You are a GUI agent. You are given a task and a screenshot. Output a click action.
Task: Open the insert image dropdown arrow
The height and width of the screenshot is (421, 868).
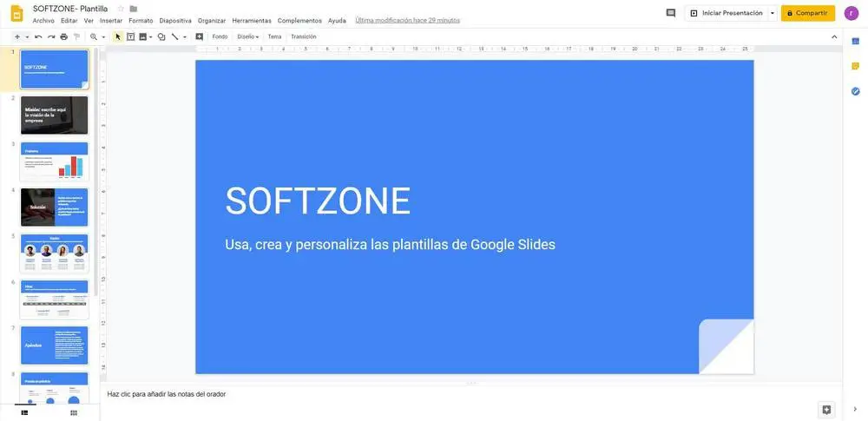150,37
